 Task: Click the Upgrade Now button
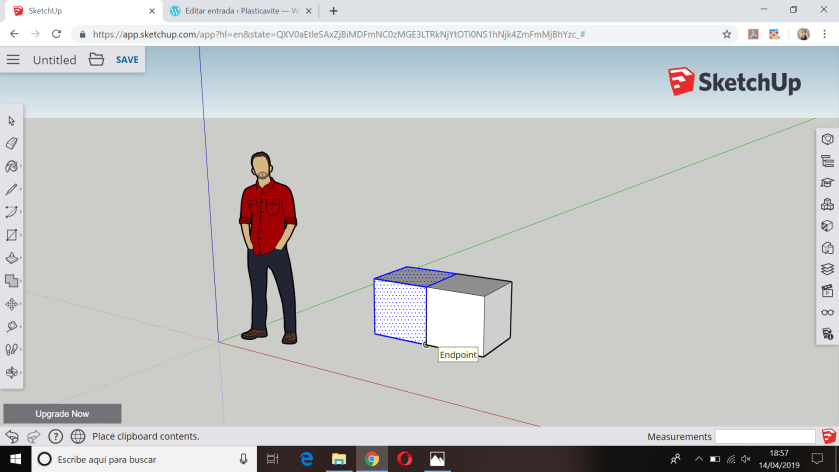(x=62, y=413)
